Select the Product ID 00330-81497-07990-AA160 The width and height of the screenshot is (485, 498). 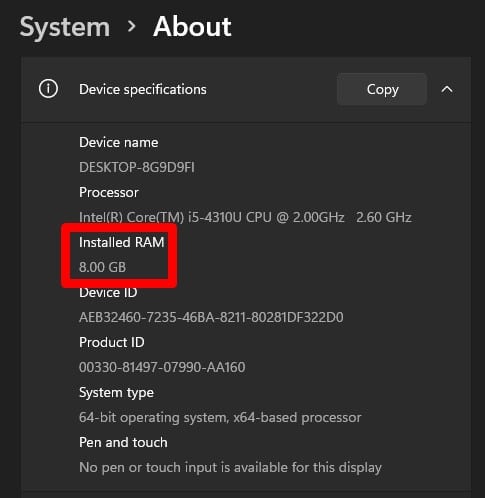[162, 367]
